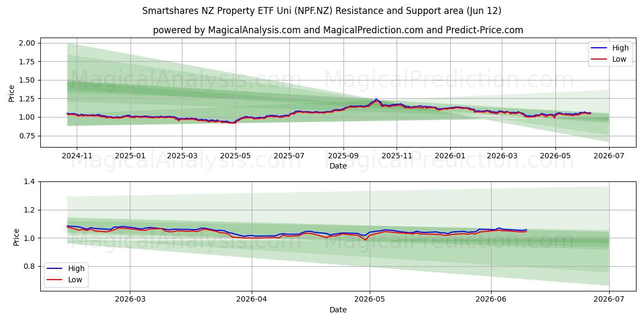The image size is (644, 322).
Task: Click the '1.75' price tick on the top chart
Action: [27, 62]
